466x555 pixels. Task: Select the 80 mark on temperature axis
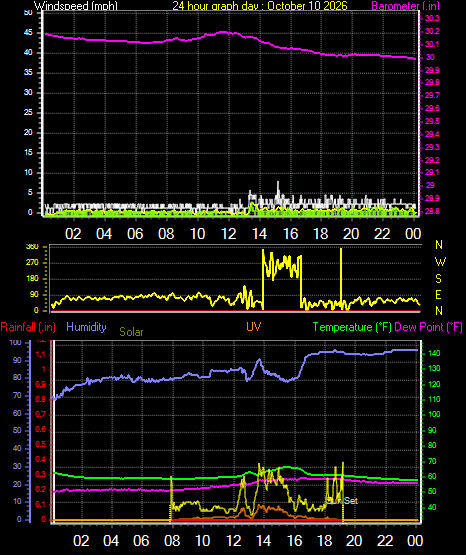pyautogui.click(x=432, y=446)
